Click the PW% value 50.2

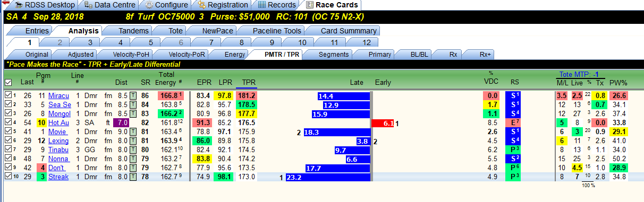coord(620,159)
